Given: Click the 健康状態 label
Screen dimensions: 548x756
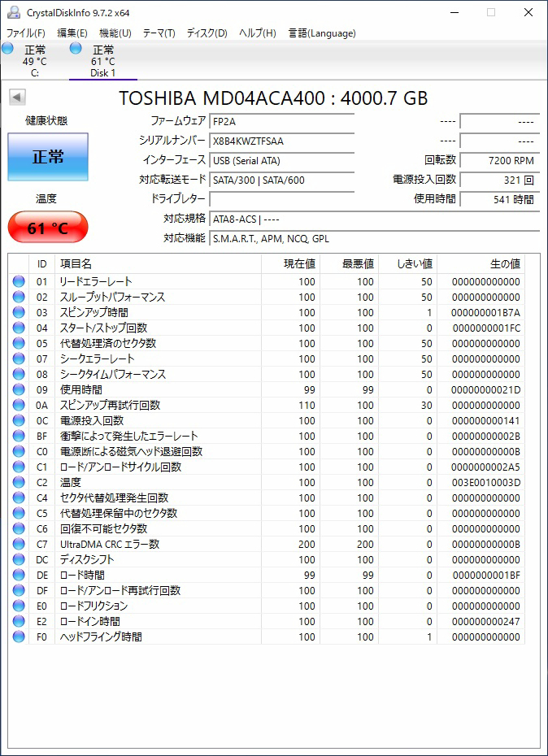Looking at the screenshot, I should [x=47, y=120].
